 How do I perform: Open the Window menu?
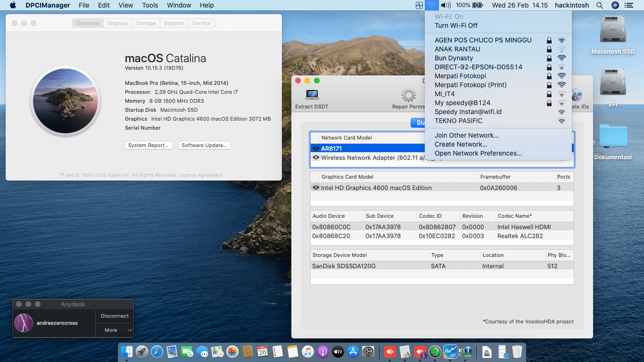pos(179,5)
